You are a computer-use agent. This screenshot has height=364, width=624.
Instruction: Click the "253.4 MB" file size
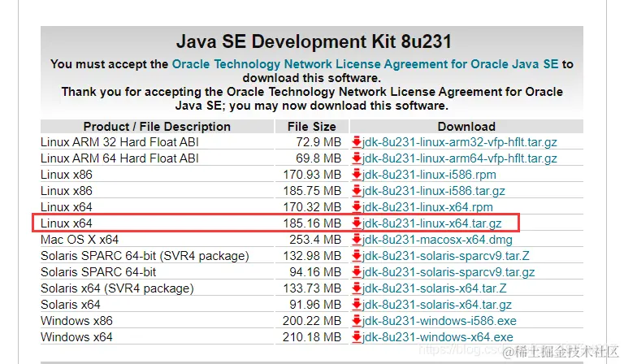point(315,240)
